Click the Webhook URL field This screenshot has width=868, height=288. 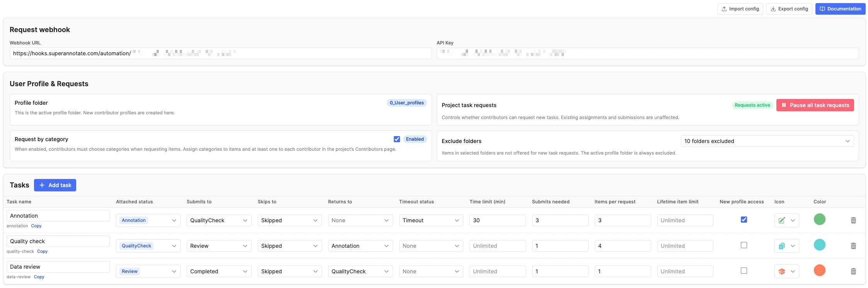tap(221, 53)
